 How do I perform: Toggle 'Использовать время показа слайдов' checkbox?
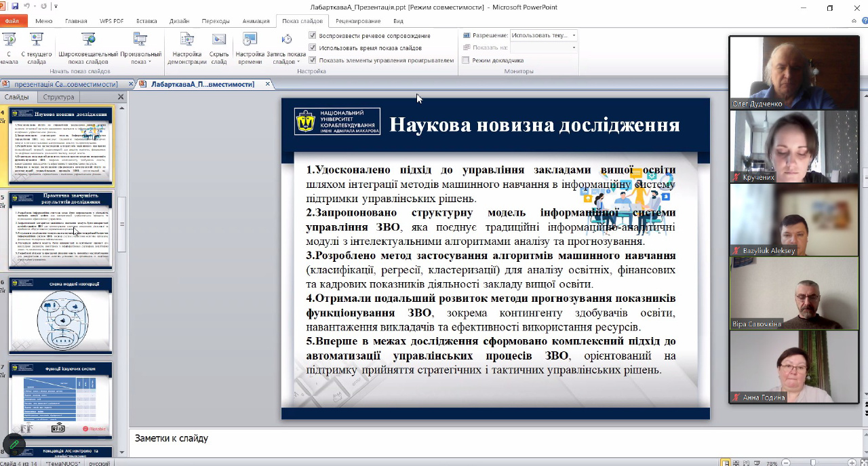313,47
